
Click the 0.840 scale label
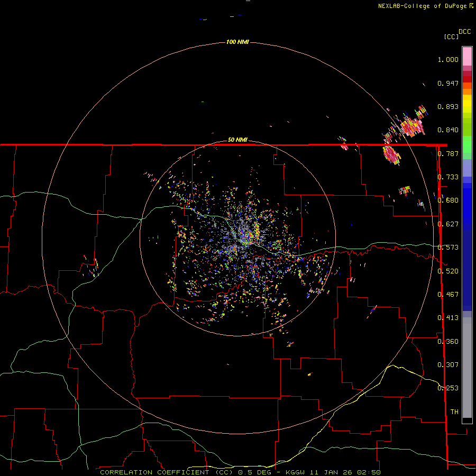[x=448, y=130]
